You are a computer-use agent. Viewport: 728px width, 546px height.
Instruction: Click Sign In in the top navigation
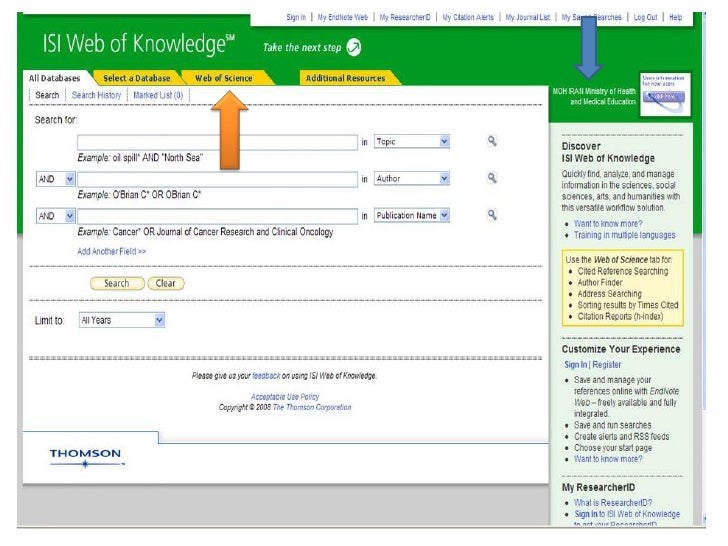[x=296, y=17]
